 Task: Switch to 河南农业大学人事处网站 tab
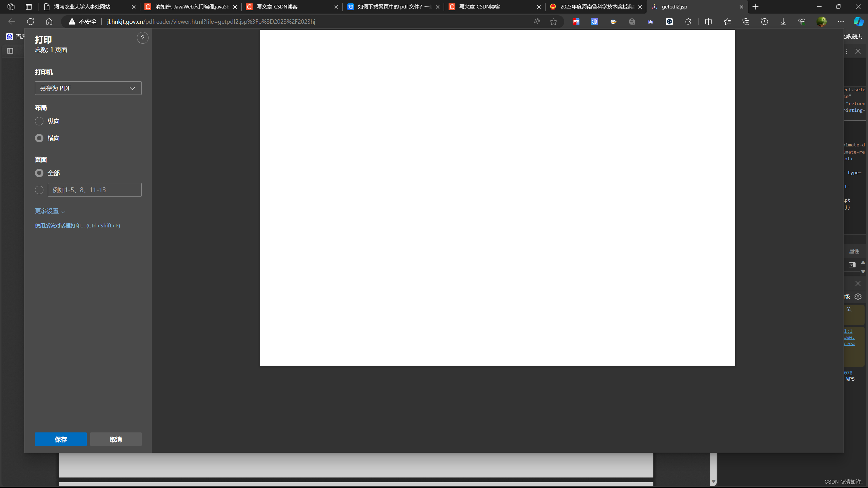point(82,7)
